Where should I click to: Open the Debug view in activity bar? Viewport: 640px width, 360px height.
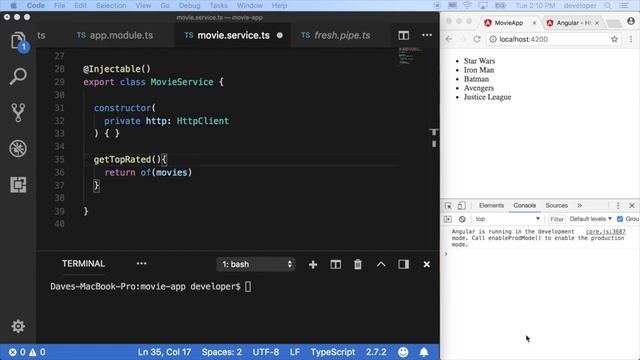tap(18, 149)
